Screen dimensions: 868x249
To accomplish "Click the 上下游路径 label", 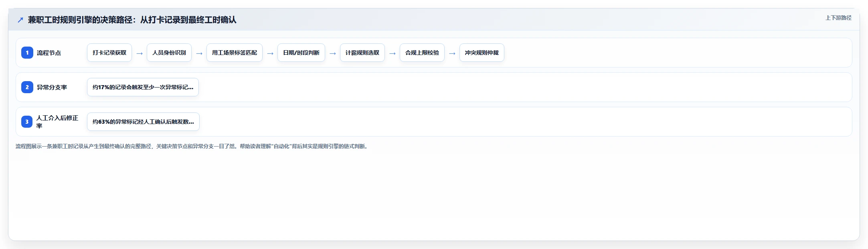I will tap(838, 18).
